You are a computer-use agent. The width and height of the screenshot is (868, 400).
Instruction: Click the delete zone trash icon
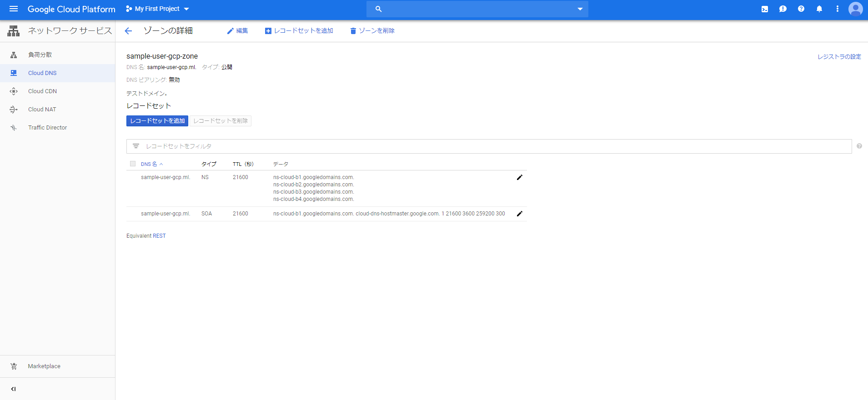click(353, 31)
